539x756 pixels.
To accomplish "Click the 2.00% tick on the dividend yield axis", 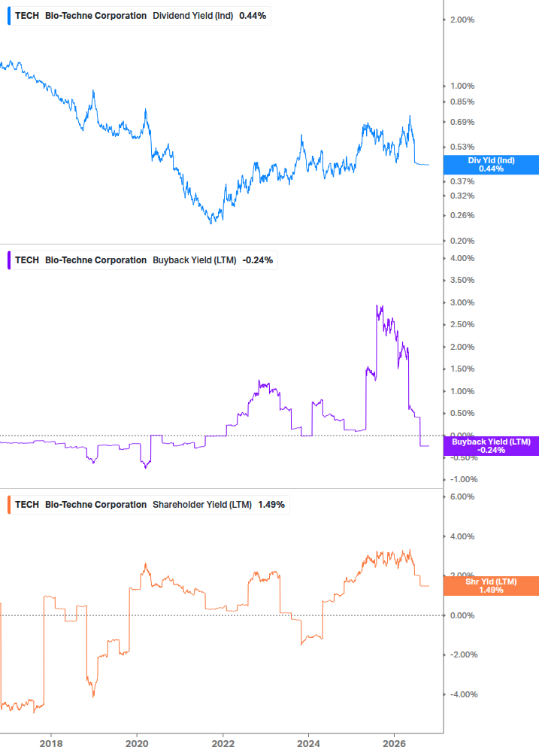I will [x=462, y=20].
